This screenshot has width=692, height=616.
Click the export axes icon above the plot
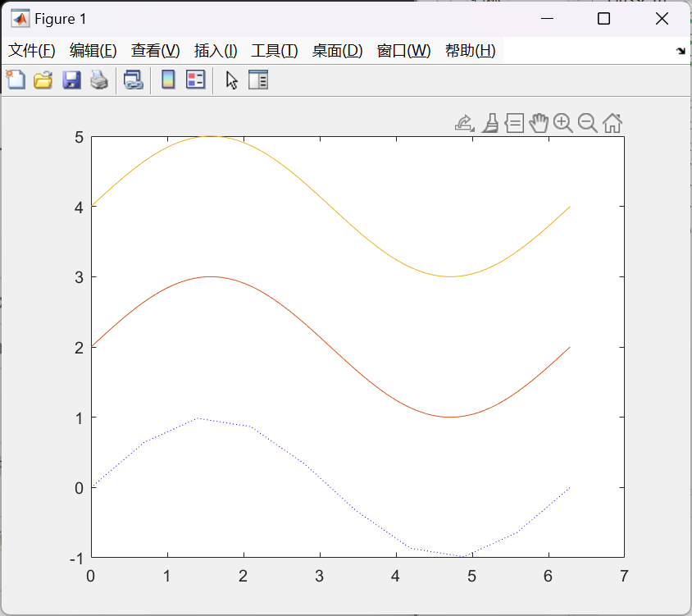coord(464,123)
